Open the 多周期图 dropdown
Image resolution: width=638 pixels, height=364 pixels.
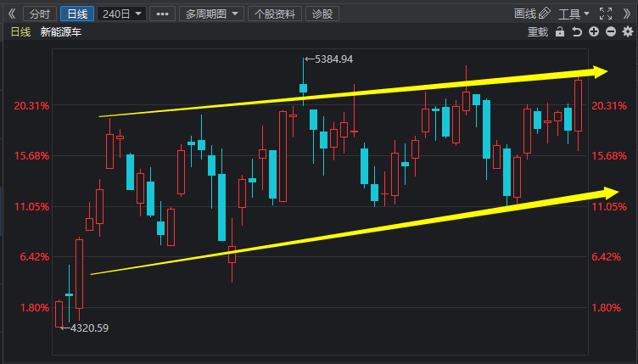210,14
